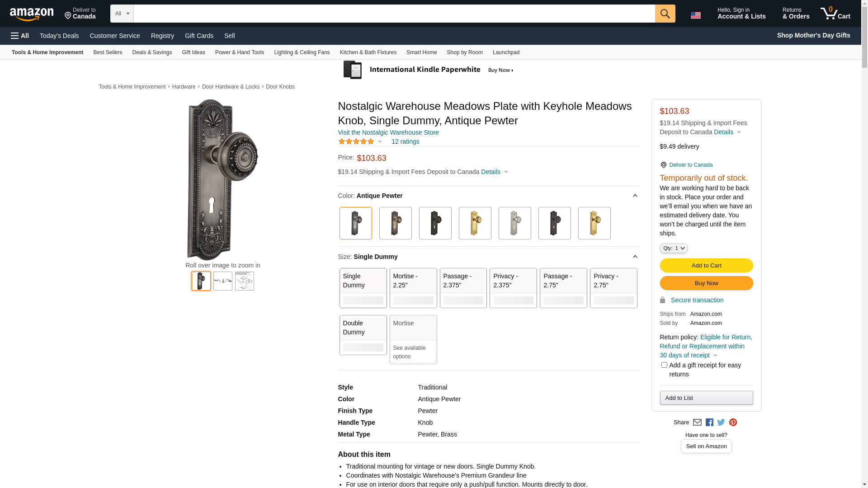Open the Qty quantity dropdown
This screenshot has width=868, height=488.
point(674,248)
